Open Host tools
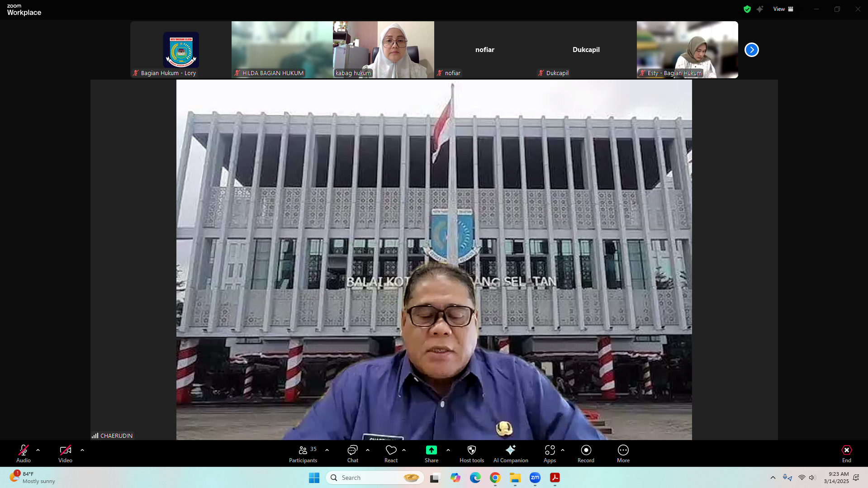Viewport: 868px width, 488px height. point(472,454)
